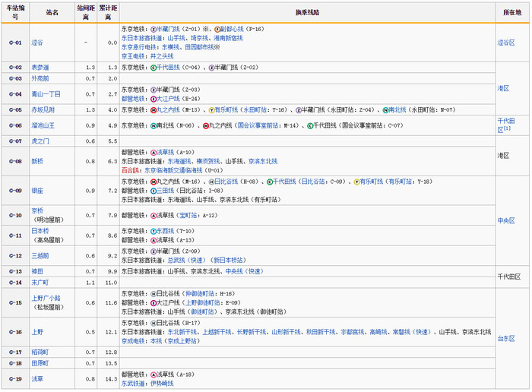Image resolution: width=532 pixels, height=392 pixels.
Task: Select the cumulative distance 12.1 for 上野
Action: point(111,332)
